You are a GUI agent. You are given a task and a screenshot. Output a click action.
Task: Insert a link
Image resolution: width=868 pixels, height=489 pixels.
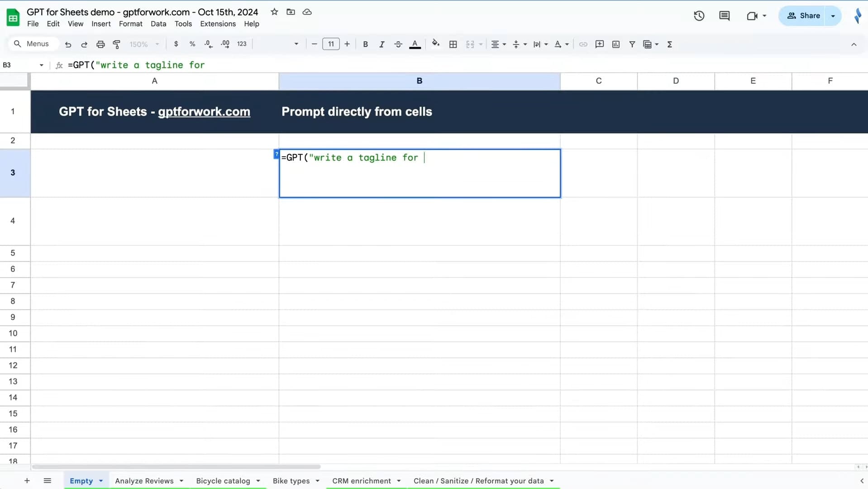pos(583,44)
